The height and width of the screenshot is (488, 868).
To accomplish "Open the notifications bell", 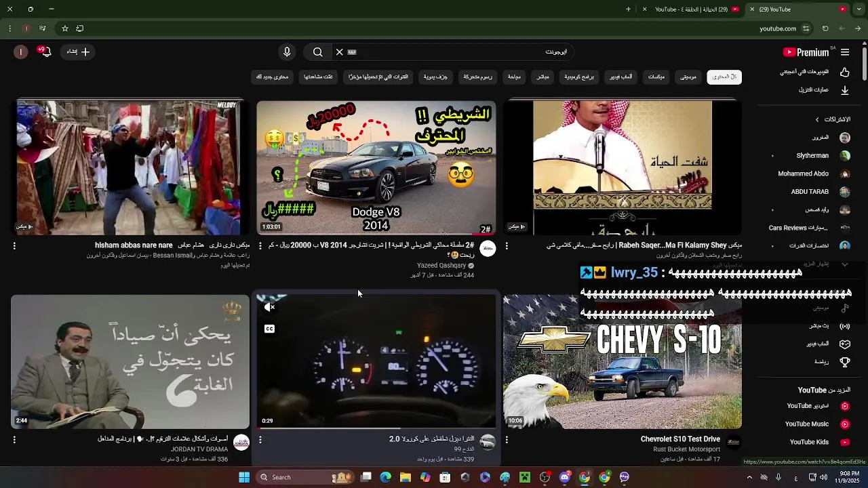I will [x=45, y=52].
